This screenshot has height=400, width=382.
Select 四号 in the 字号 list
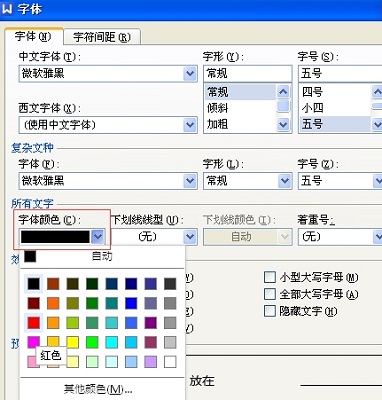point(335,92)
